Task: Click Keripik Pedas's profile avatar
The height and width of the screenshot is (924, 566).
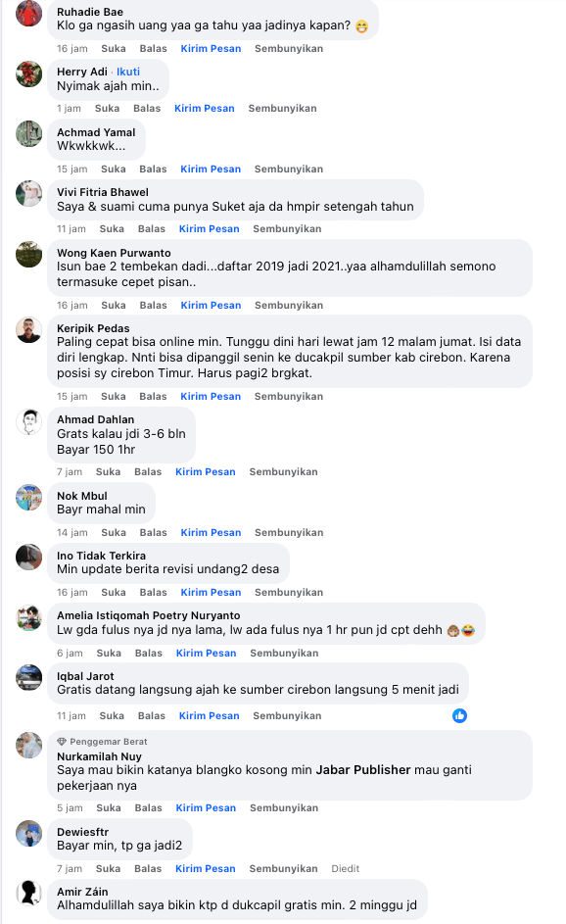Action: (x=28, y=330)
